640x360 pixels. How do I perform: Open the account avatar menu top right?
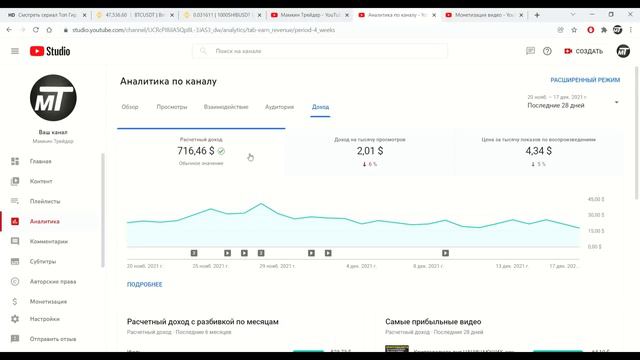coord(623,51)
